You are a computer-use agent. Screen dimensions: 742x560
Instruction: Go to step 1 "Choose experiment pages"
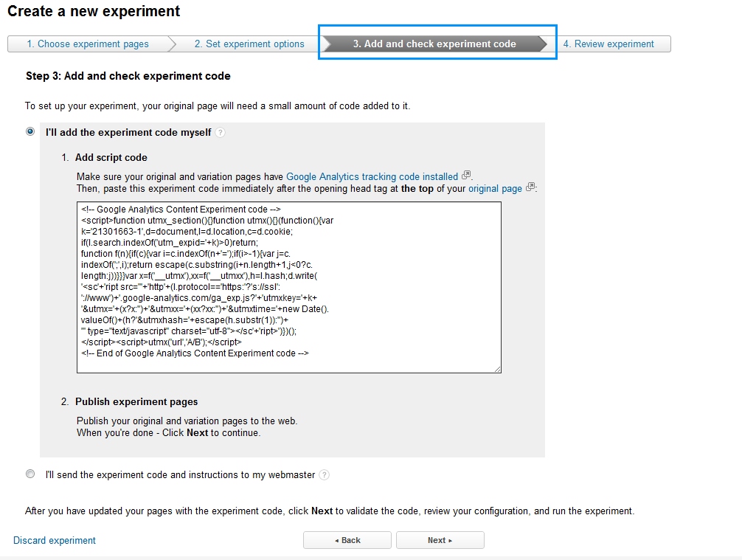(x=88, y=44)
